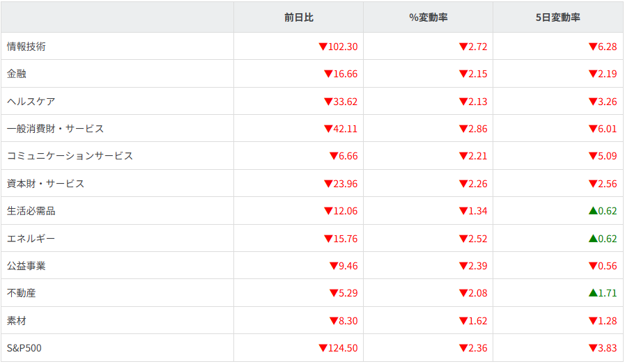The image size is (625, 364).
Task: Click the 素材 row label
Action: [17, 321]
